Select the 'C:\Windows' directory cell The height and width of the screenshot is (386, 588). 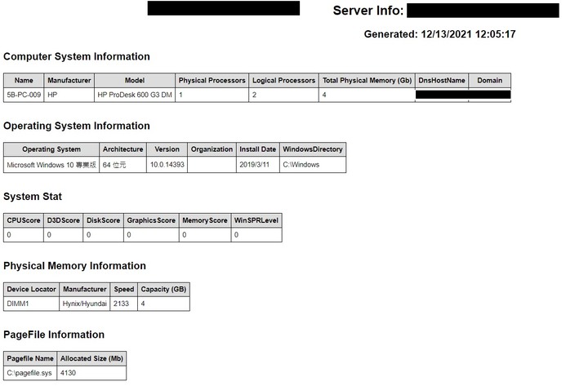tap(313, 165)
